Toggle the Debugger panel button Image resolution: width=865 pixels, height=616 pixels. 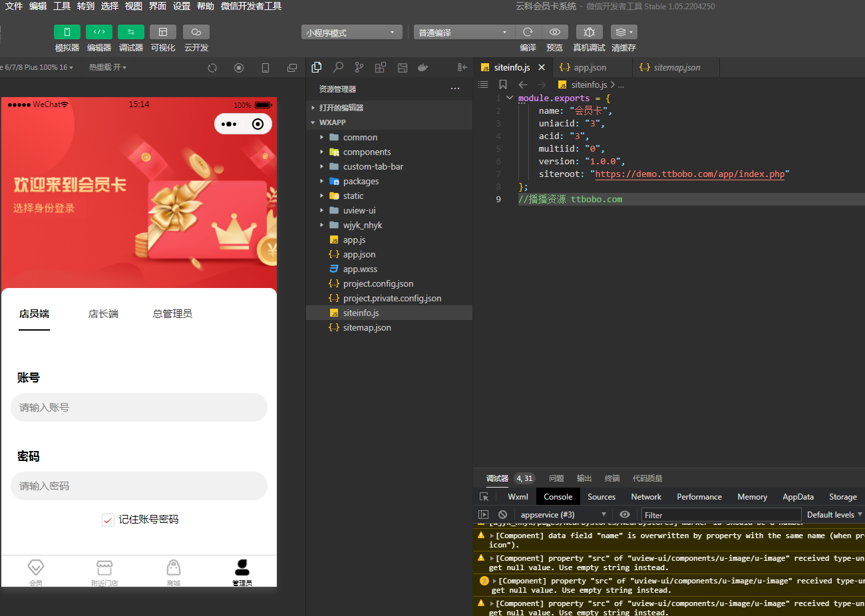click(x=131, y=32)
